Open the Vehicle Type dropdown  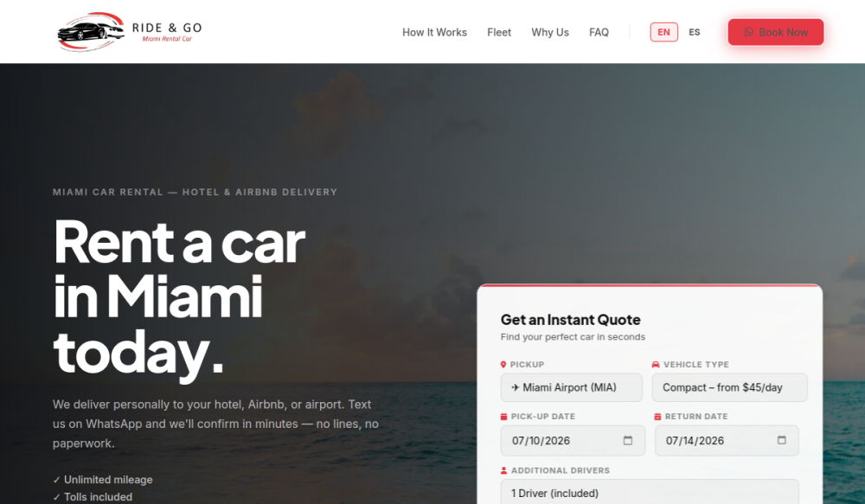point(729,387)
